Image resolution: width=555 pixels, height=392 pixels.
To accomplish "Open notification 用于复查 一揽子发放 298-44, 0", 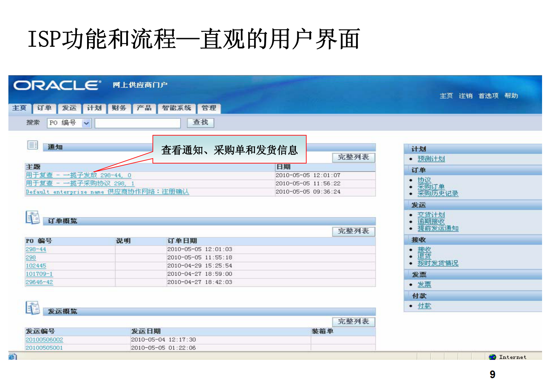I will (78, 175).
